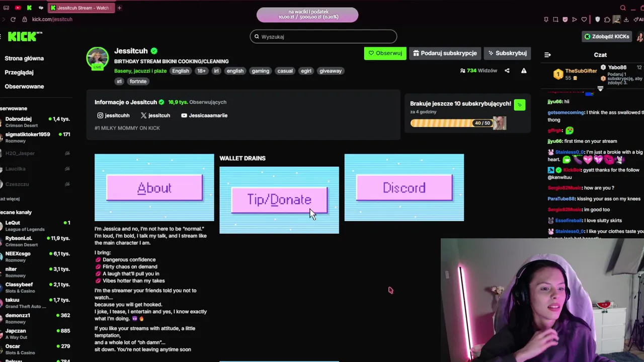Image resolution: width=644 pixels, height=362 pixels.
Task: Click the heart bookmark icon in toolbar
Action: click(x=584, y=20)
